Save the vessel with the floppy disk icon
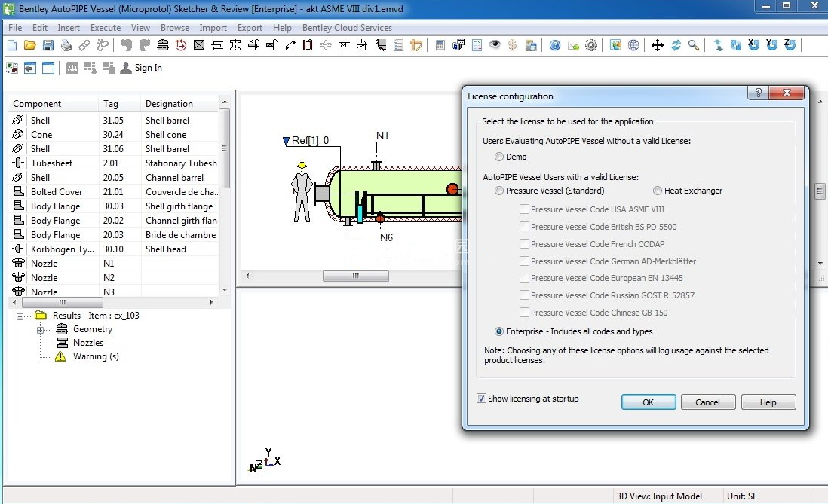This screenshot has width=828, height=504. (48, 45)
